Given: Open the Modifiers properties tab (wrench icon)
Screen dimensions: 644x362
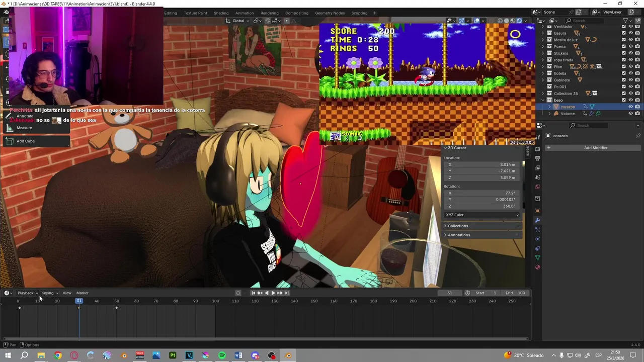Looking at the screenshot, I should [x=537, y=221].
